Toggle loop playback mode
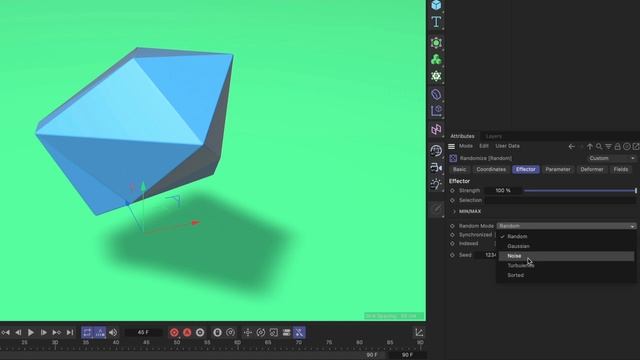640x360 pixels. 87,333
